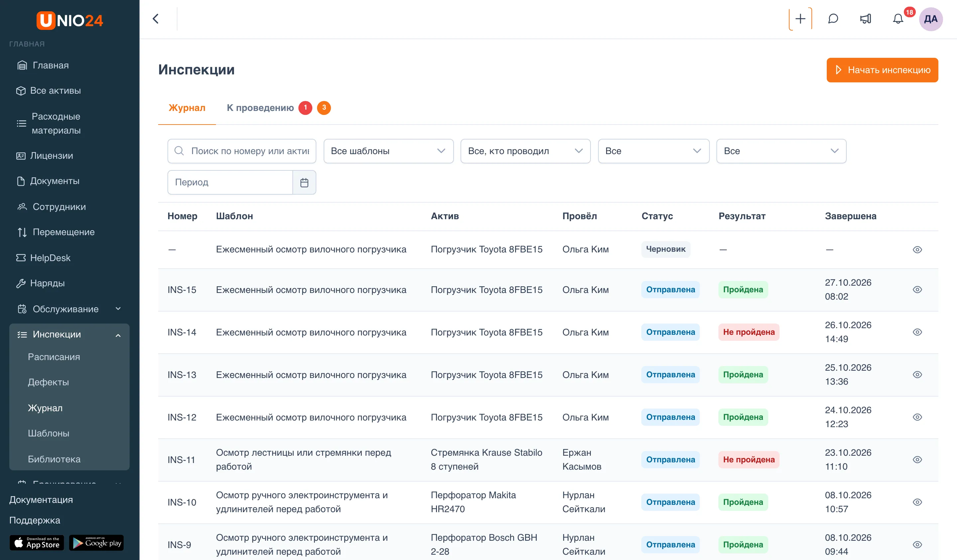The height and width of the screenshot is (560, 957).
Task: View INS-14 inspection eye icon
Action: click(x=917, y=332)
